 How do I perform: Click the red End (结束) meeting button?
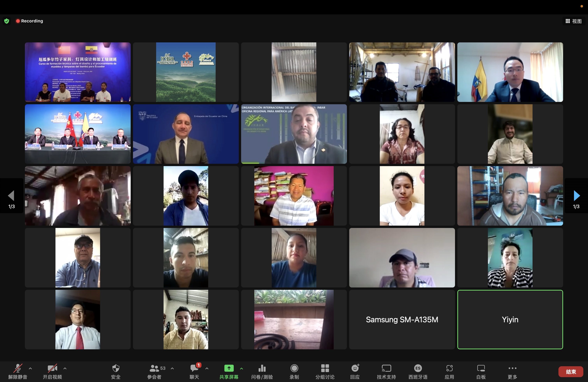(x=571, y=372)
